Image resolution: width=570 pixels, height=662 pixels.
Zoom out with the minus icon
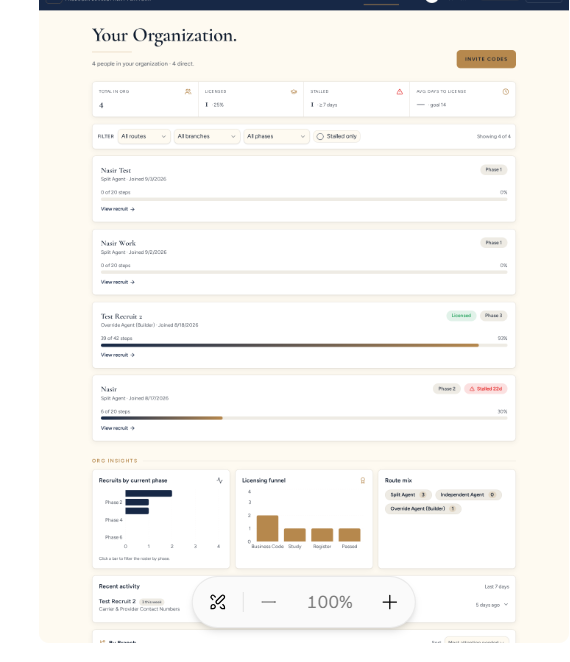pyautogui.click(x=269, y=602)
